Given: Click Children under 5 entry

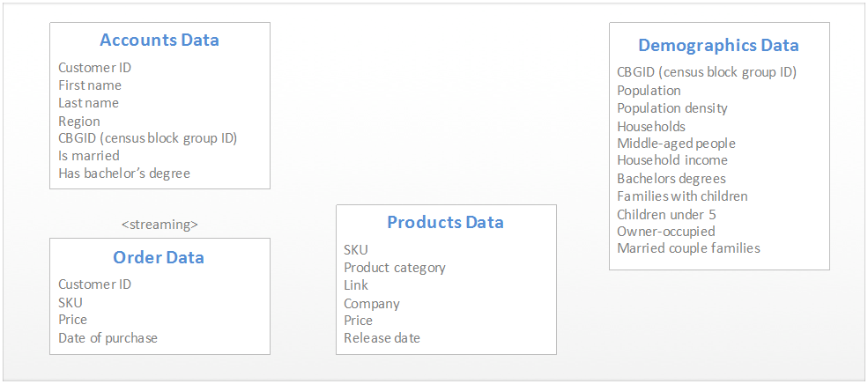Looking at the screenshot, I should tap(666, 214).
